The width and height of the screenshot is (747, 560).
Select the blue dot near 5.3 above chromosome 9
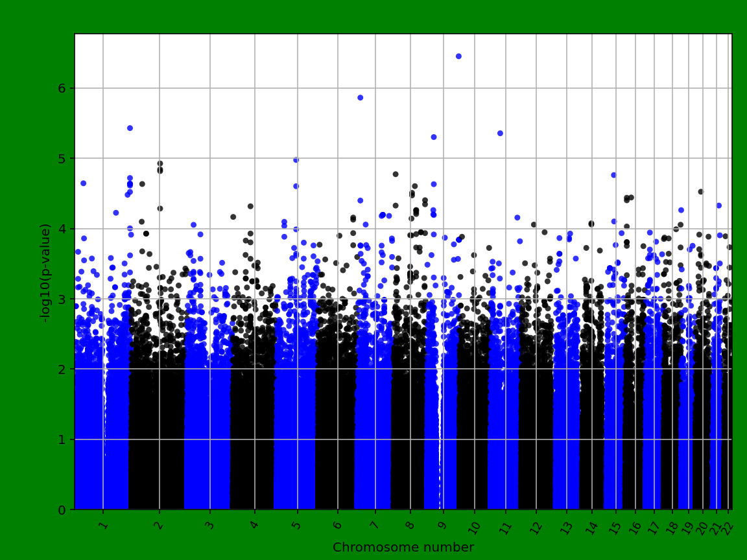433,136
